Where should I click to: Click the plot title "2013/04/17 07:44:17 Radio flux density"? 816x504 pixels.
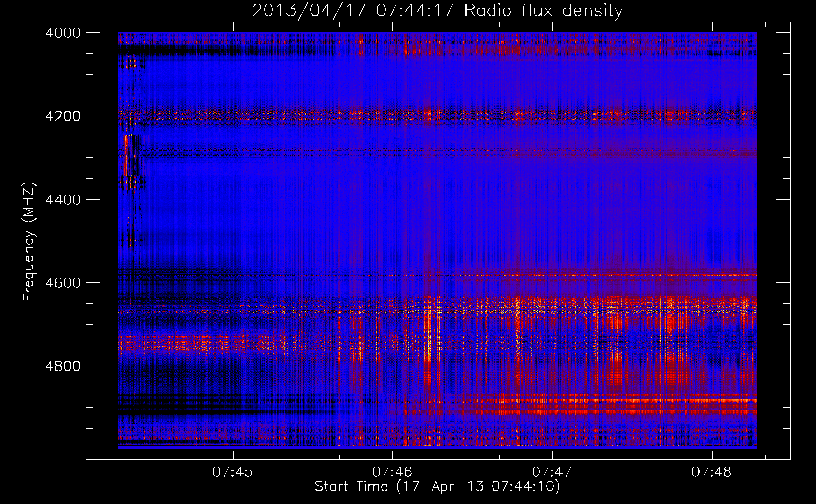coord(437,11)
